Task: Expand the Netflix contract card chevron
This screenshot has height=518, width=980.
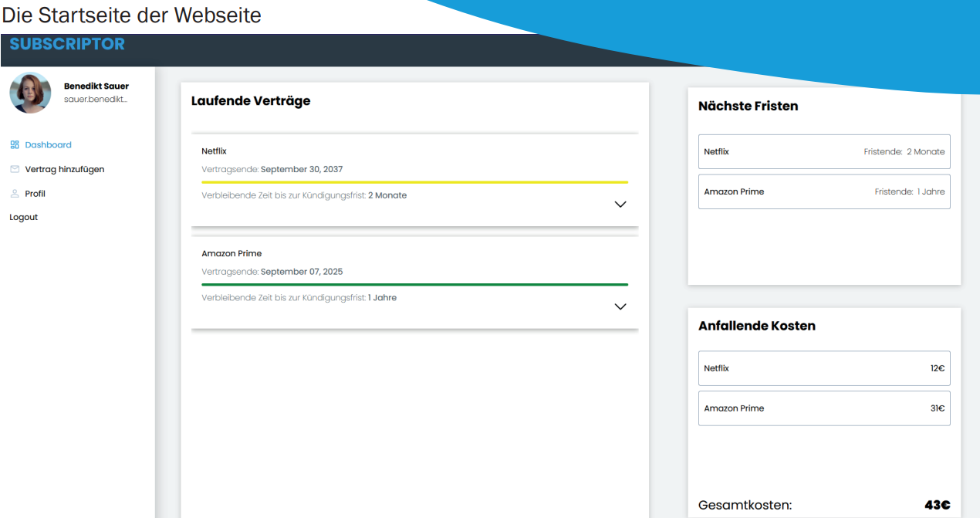Action: [620, 205]
